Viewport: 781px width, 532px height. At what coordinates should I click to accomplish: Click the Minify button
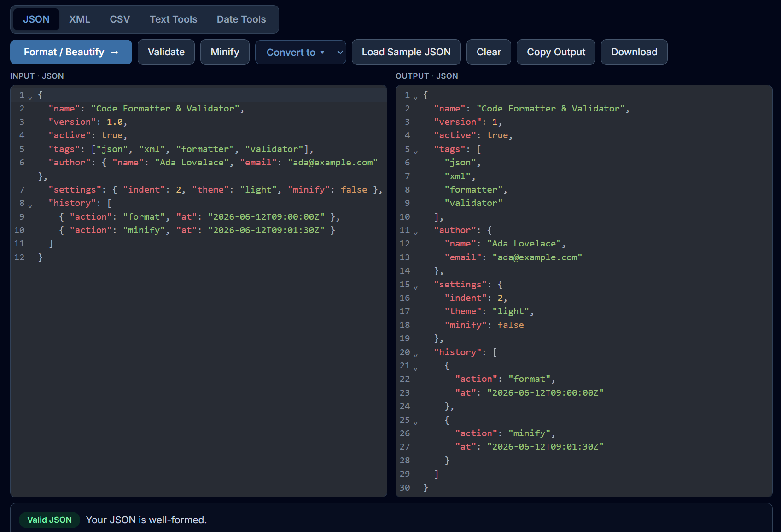pos(225,52)
